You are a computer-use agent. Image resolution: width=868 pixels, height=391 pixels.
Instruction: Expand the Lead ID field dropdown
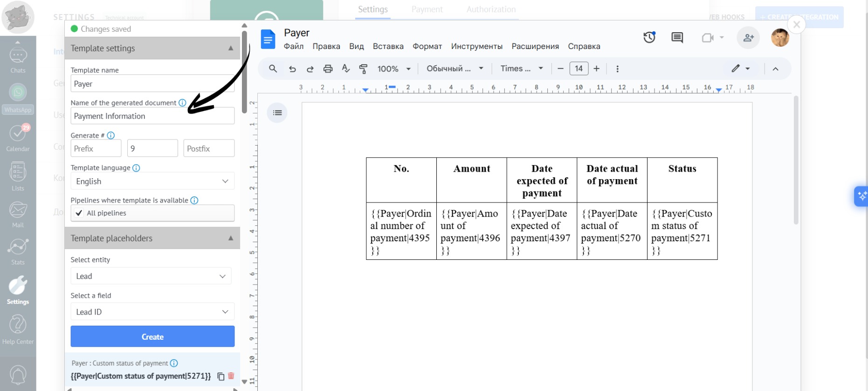coord(152,312)
